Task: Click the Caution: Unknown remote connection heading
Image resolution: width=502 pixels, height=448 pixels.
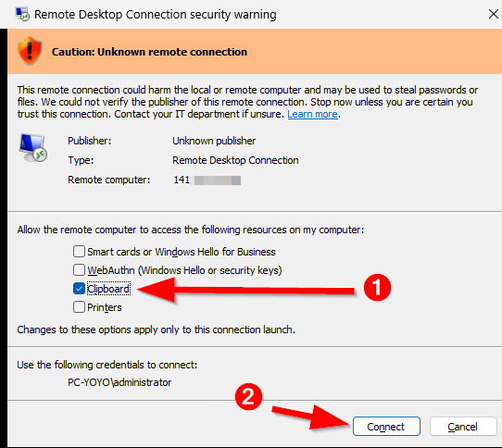Action: pyautogui.click(x=149, y=52)
